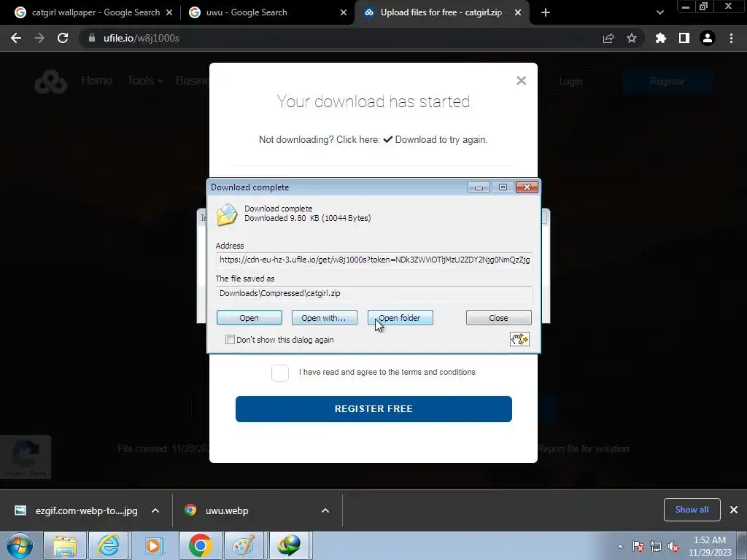Go to ufile Home page
Viewport: 747px width, 560px height.
pyautogui.click(x=97, y=80)
